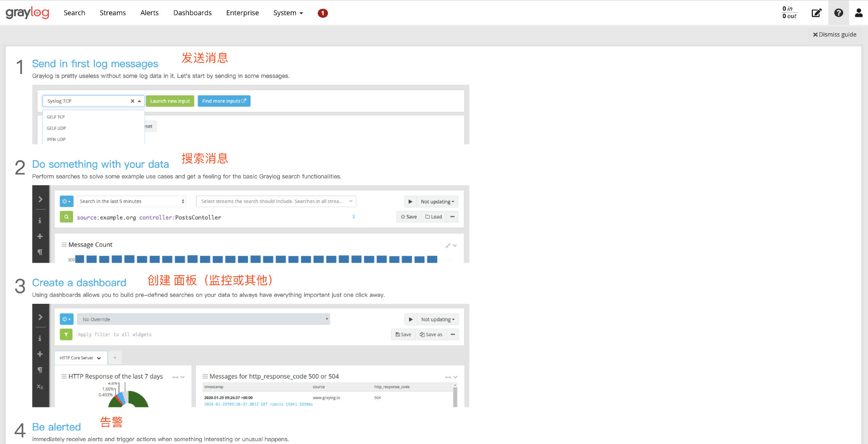Click the Launch new input button

tap(170, 101)
